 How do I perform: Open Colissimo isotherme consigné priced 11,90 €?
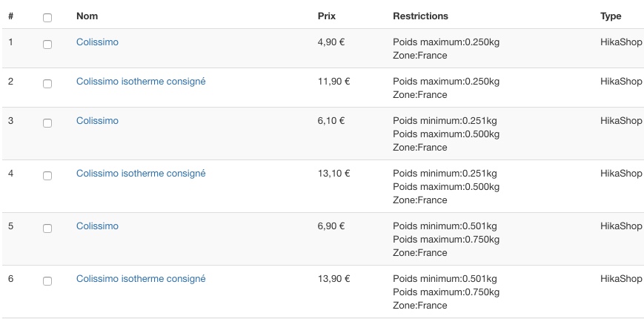[x=141, y=82]
